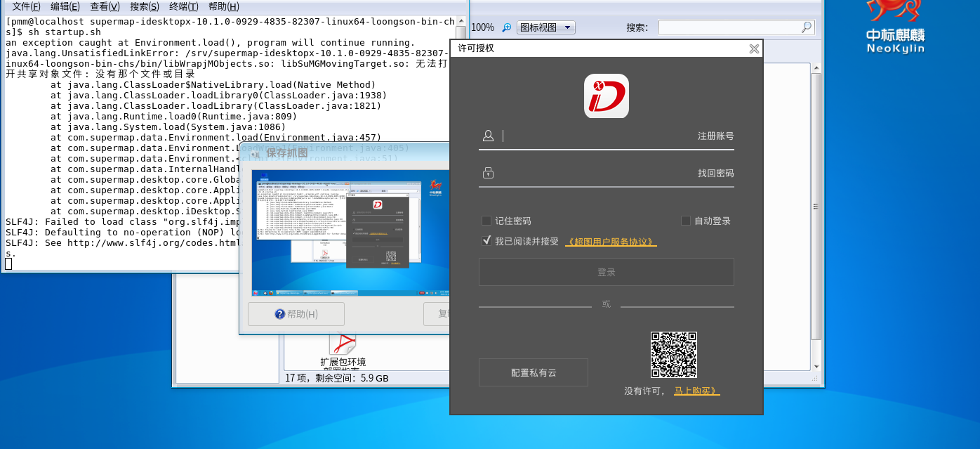The width and height of the screenshot is (980, 449).
Task: Click the QR code in the license dialog
Action: tap(674, 355)
